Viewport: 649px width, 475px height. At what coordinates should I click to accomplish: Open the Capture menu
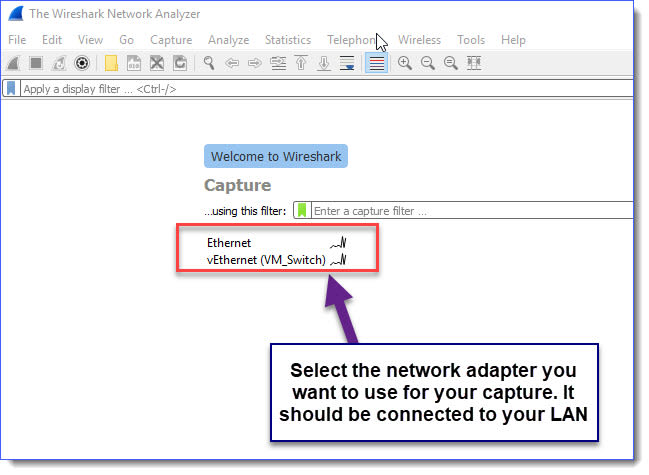[171, 40]
